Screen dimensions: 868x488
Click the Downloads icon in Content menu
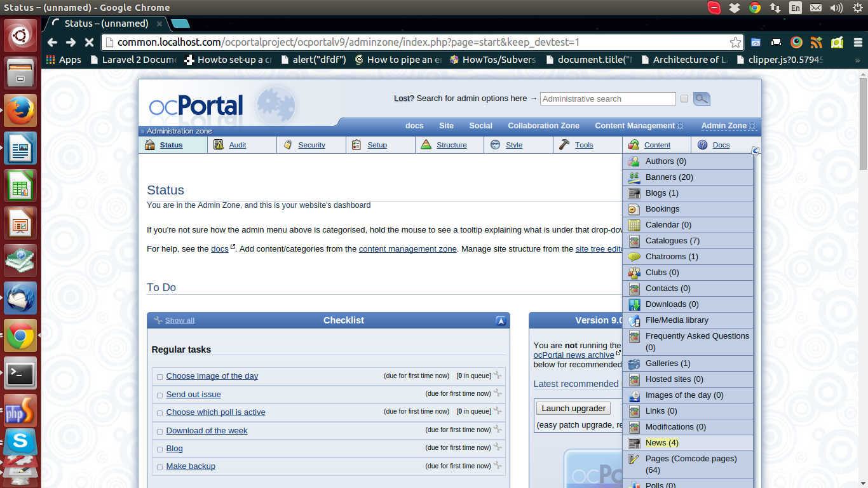(634, 304)
